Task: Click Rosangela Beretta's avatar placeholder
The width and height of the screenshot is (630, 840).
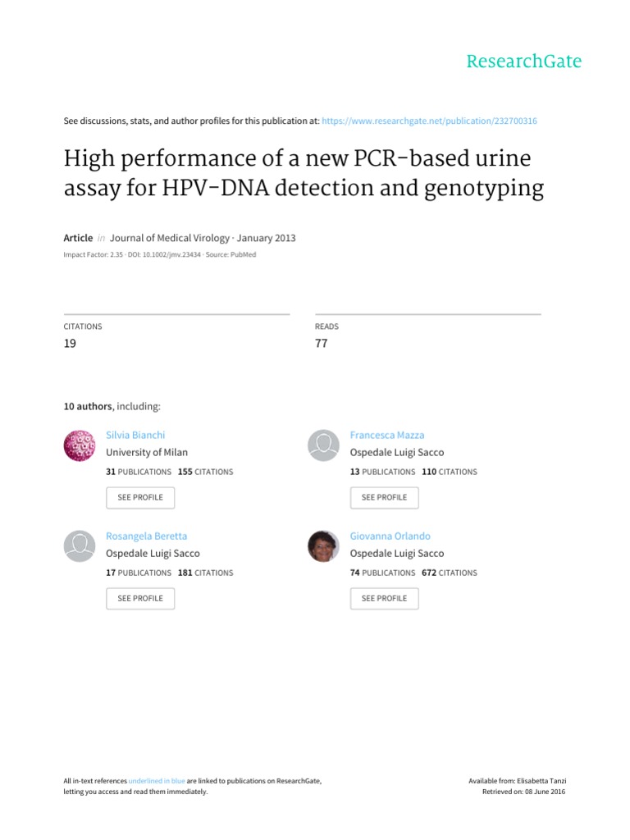Action: (x=80, y=546)
